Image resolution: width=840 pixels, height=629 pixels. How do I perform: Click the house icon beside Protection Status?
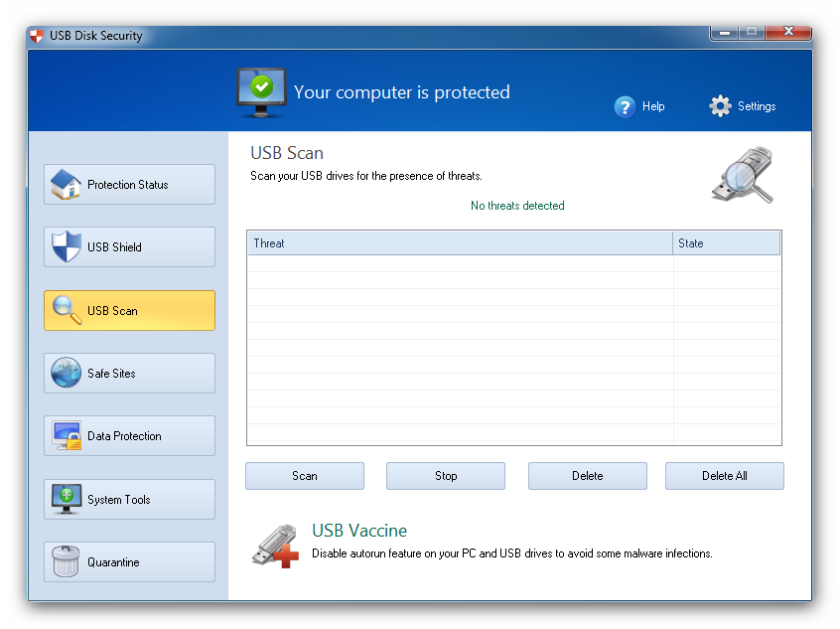tap(66, 184)
